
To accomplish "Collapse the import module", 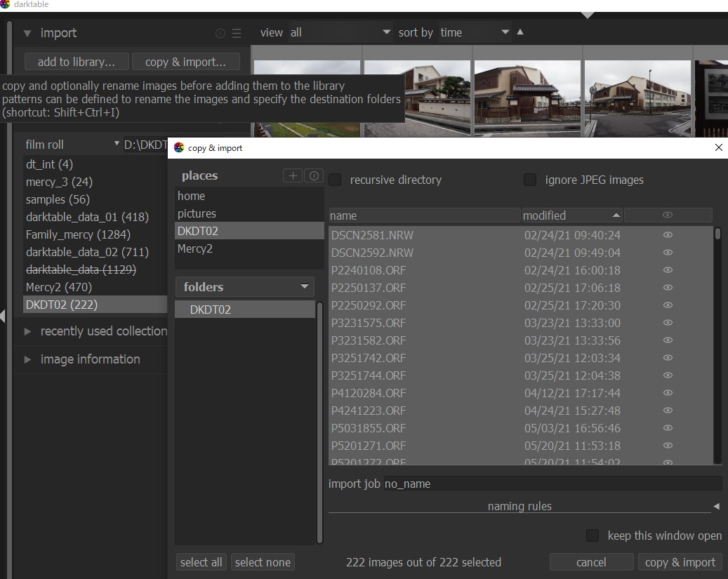I will point(27,34).
